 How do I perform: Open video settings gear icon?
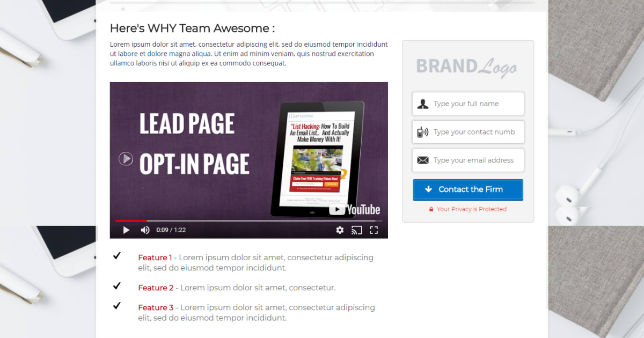click(340, 230)
